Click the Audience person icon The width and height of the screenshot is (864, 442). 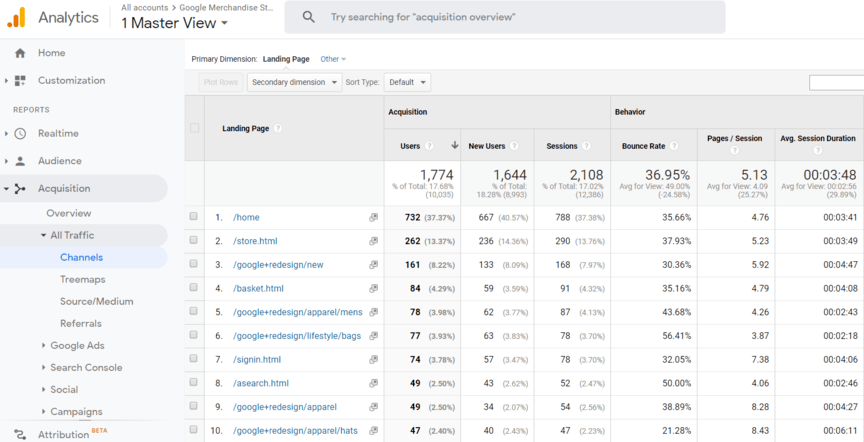(x=20, y=161)
